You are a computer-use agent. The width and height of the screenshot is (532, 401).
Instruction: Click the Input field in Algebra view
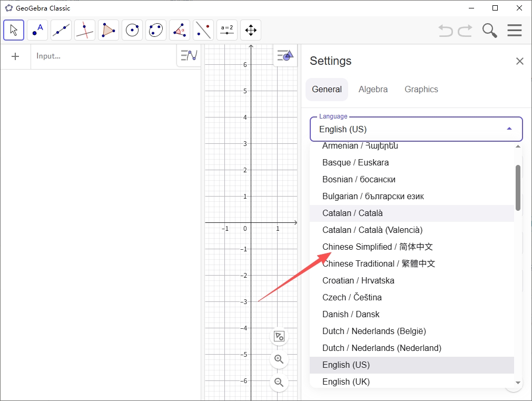103,56
